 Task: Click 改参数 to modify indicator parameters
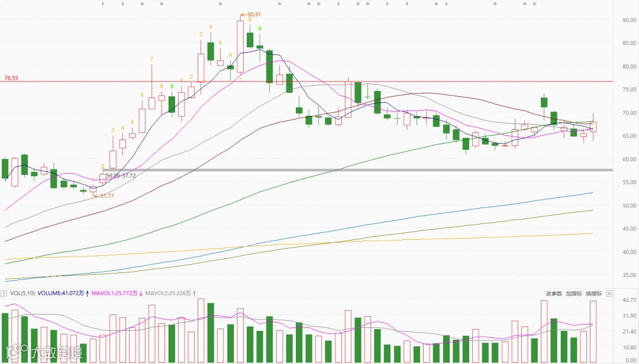[x=554, y=293]
